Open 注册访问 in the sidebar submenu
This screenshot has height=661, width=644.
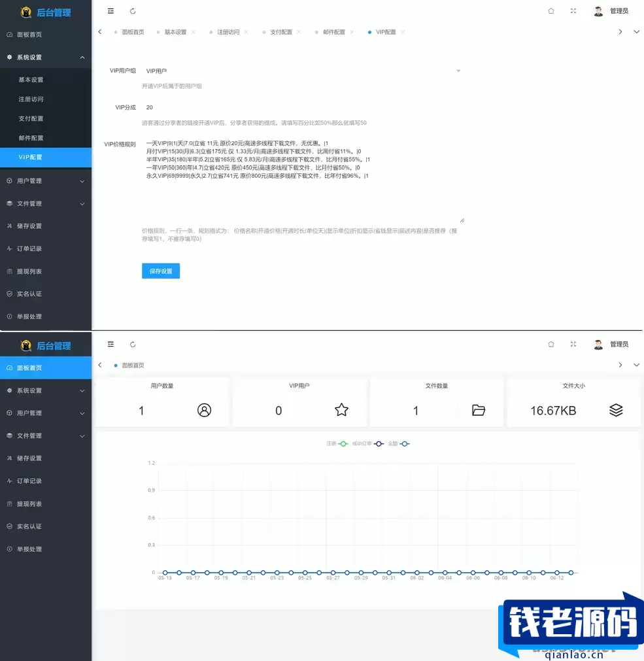(x=46, y=99)
